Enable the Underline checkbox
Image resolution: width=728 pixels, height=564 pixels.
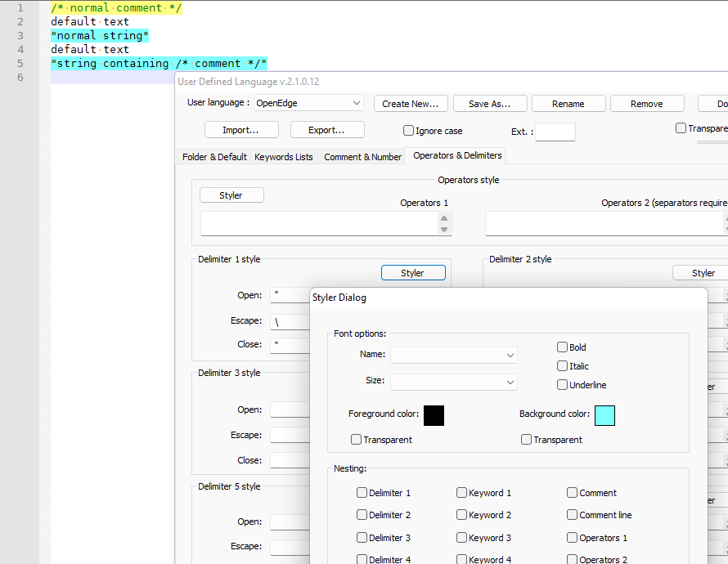tap(562, 385)
